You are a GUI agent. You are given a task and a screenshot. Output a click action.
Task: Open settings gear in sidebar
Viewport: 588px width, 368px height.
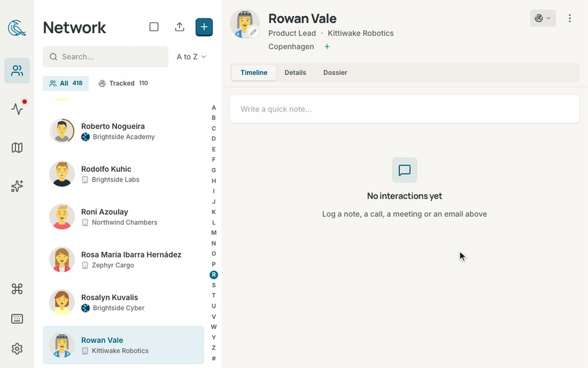(17, 349)
